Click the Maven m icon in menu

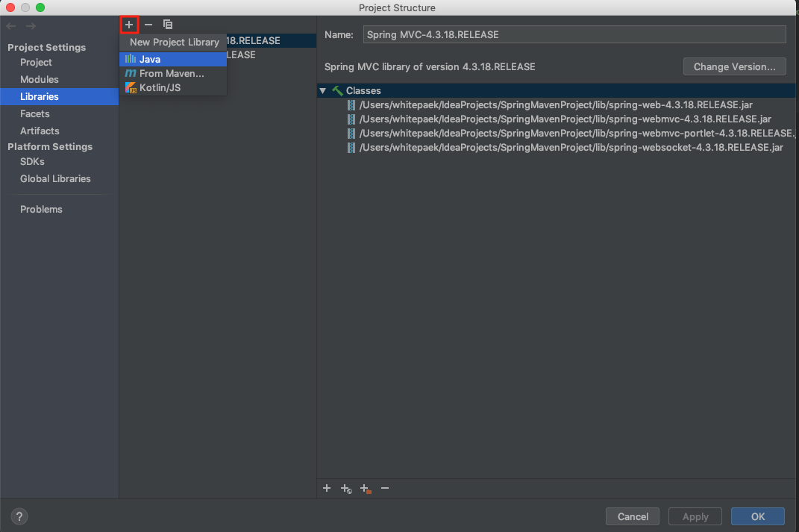click(131, 73)
